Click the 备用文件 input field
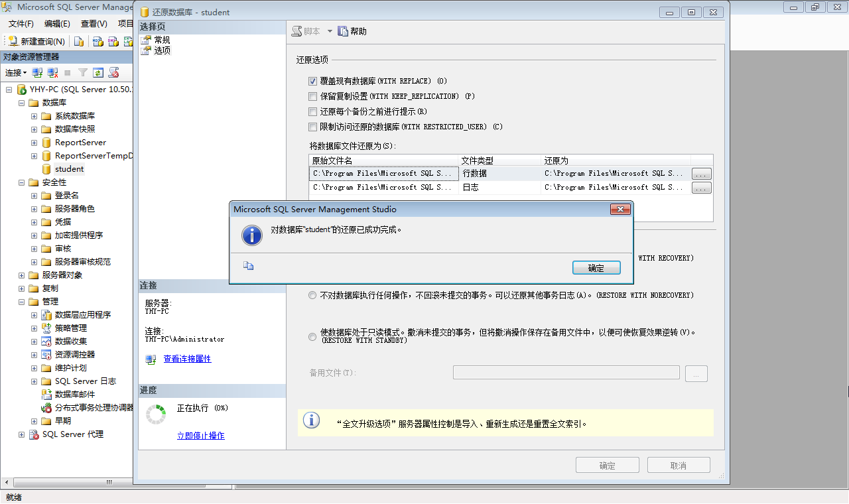 [x=566, y=373]
